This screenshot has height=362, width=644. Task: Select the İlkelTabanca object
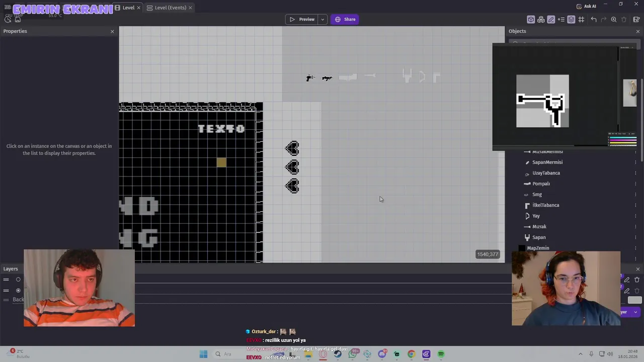(x=545, y=205)
